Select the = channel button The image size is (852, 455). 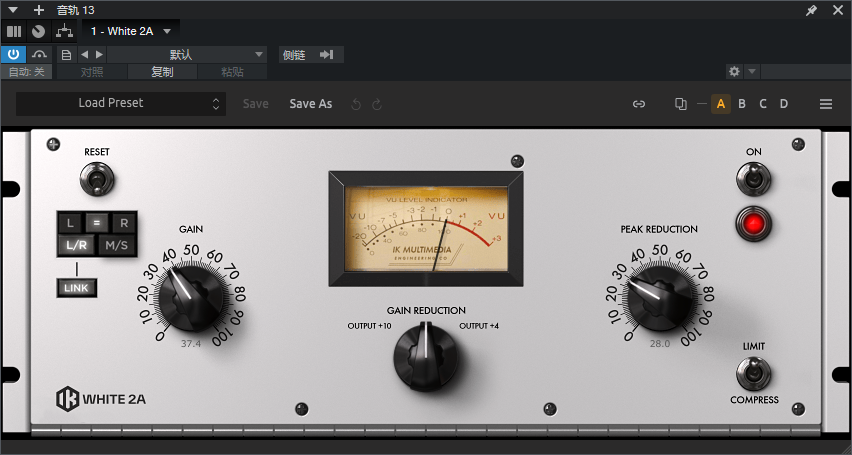pos(97,222)
